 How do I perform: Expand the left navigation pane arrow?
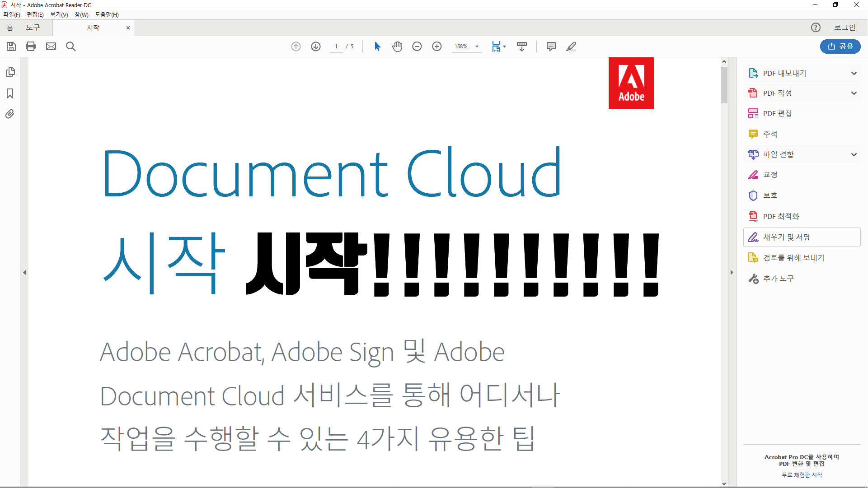[24, 273]
